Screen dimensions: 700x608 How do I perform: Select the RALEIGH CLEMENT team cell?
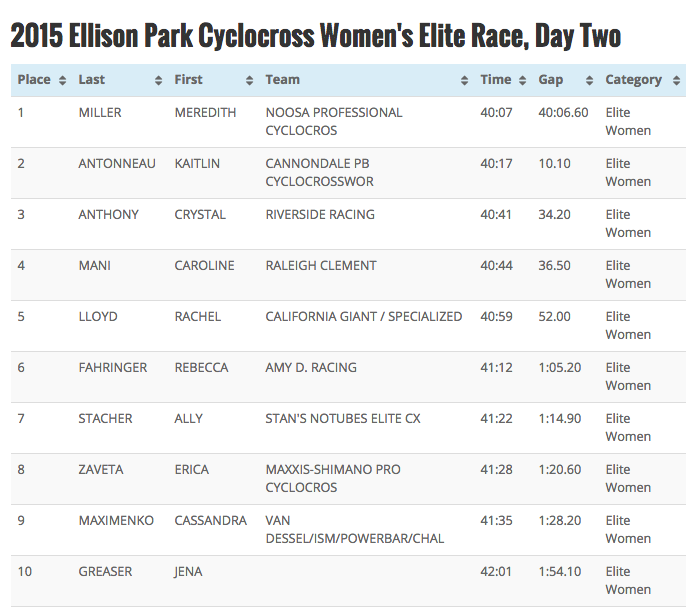(x=321, y=266)
